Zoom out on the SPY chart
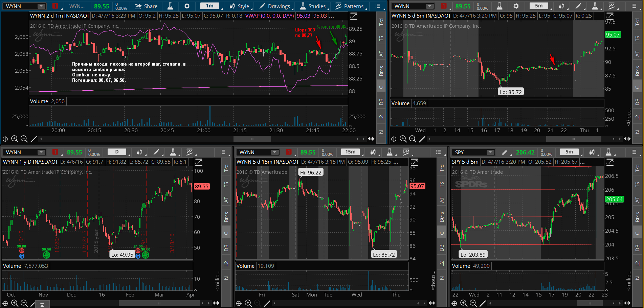The image size is (644, 308). tap(473, 303)
